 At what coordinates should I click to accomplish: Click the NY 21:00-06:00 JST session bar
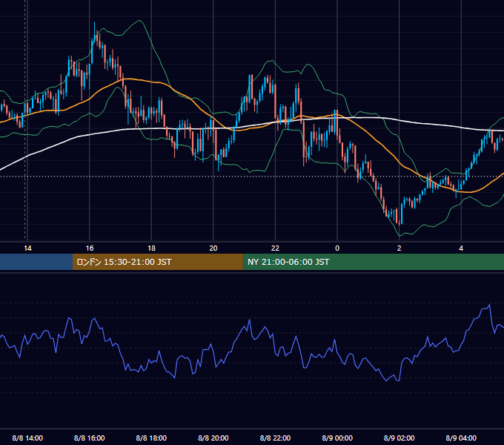click(373, 262)
